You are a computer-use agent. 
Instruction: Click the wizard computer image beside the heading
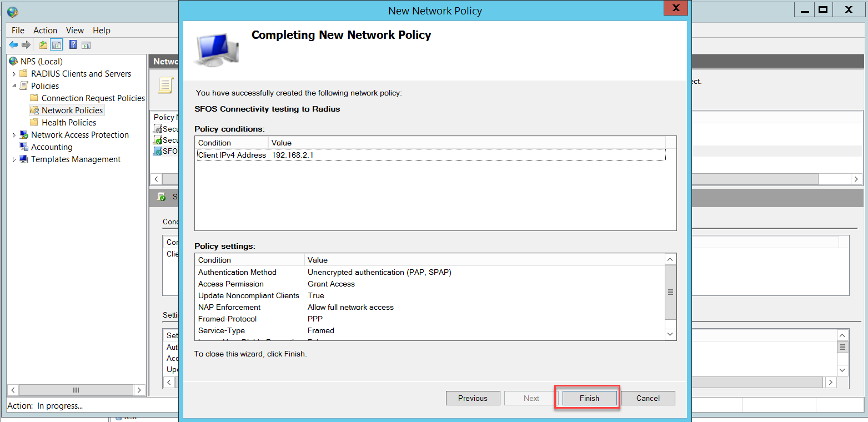click(218, 49)
